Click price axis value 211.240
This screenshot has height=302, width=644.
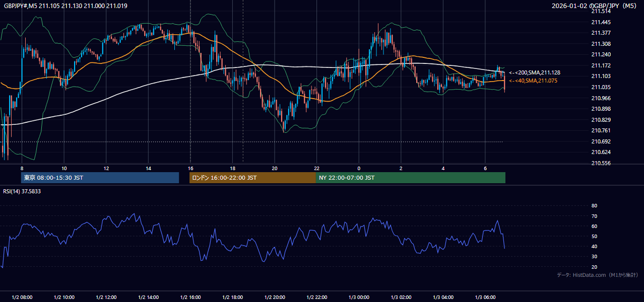click(601, 54)
